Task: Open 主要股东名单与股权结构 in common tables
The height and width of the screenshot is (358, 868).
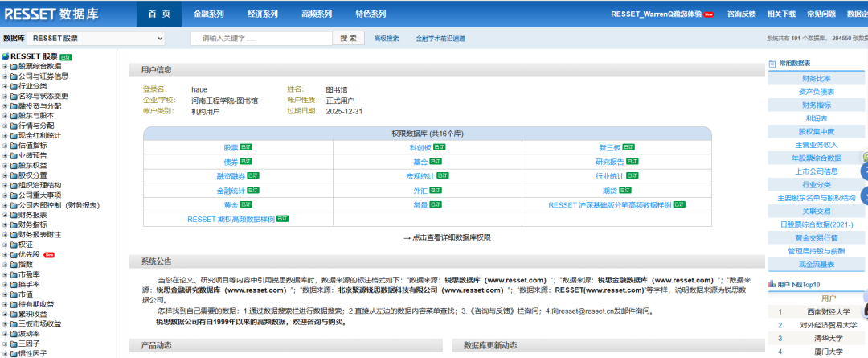Action: point(816,198)
